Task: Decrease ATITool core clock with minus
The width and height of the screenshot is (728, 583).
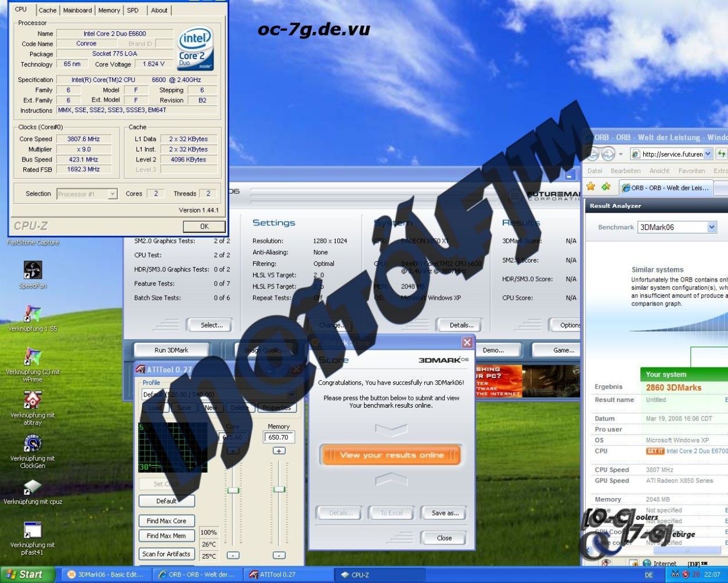Action: [x=233, y=556]
